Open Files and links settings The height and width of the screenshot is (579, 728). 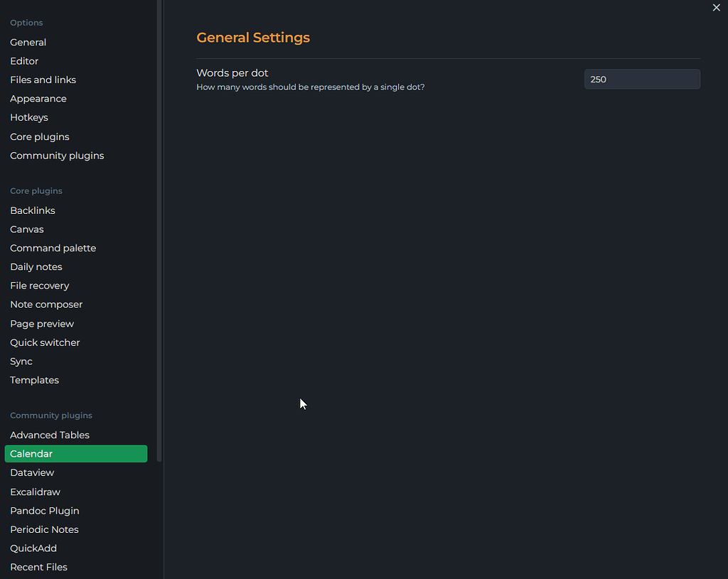[x=43, y=80]
